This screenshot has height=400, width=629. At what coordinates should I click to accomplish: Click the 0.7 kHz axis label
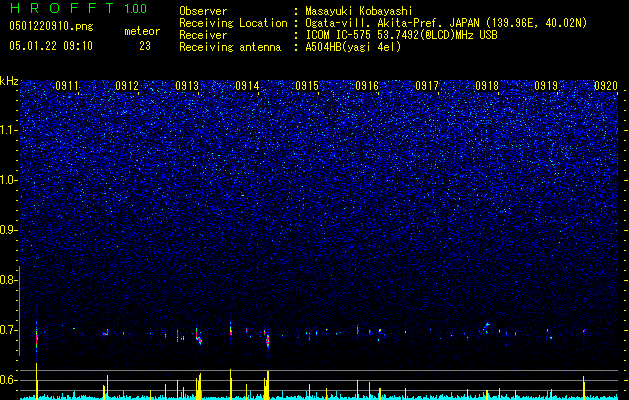(8, 330)
